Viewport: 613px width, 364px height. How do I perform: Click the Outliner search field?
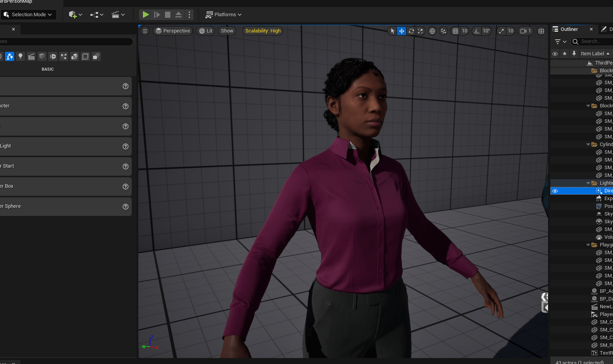593,41
